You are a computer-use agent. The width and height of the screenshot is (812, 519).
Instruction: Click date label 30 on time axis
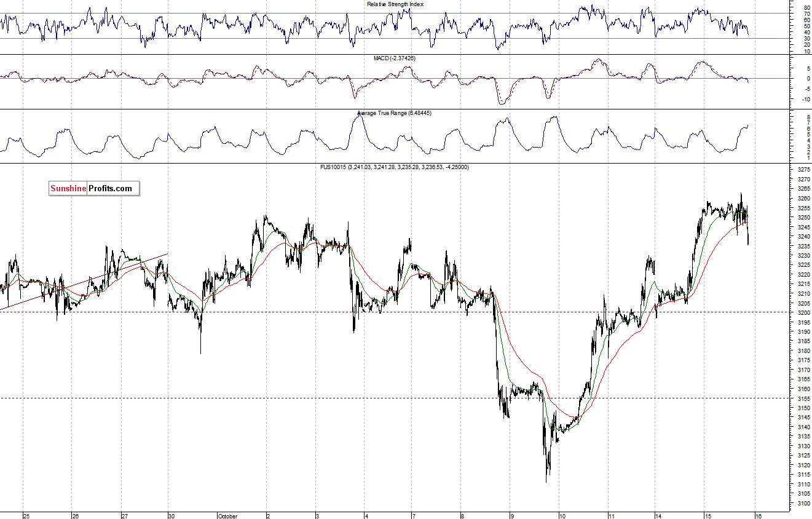[171, 516]
